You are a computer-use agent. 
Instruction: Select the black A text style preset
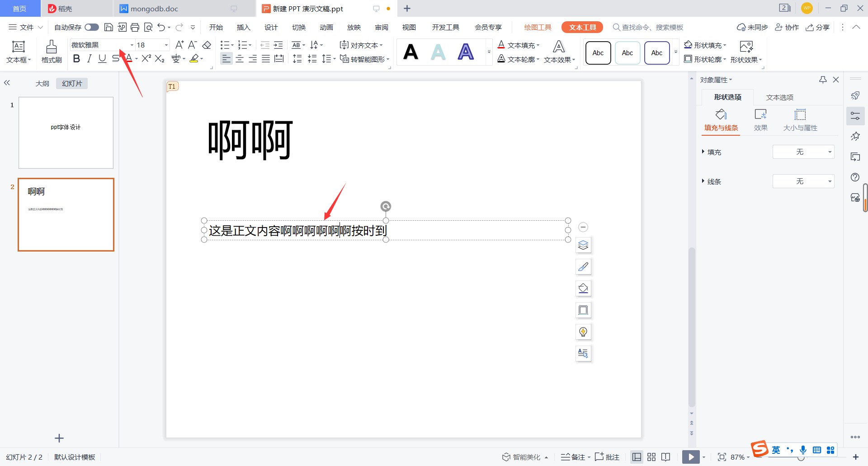pyautogui.click(x=411, y=52)
